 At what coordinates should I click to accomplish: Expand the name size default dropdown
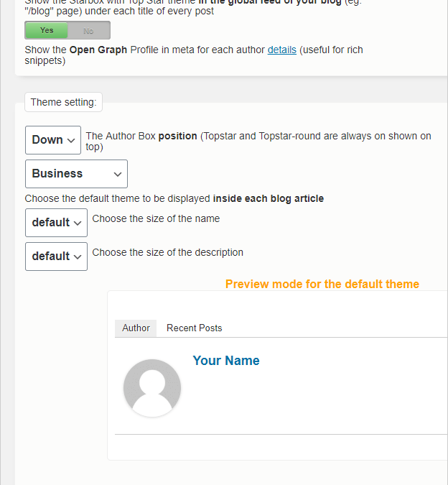coord(56,223)
